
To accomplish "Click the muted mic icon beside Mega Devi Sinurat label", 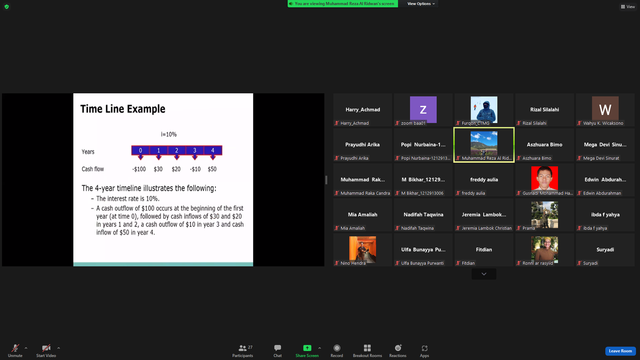I will tap(579, 158).
